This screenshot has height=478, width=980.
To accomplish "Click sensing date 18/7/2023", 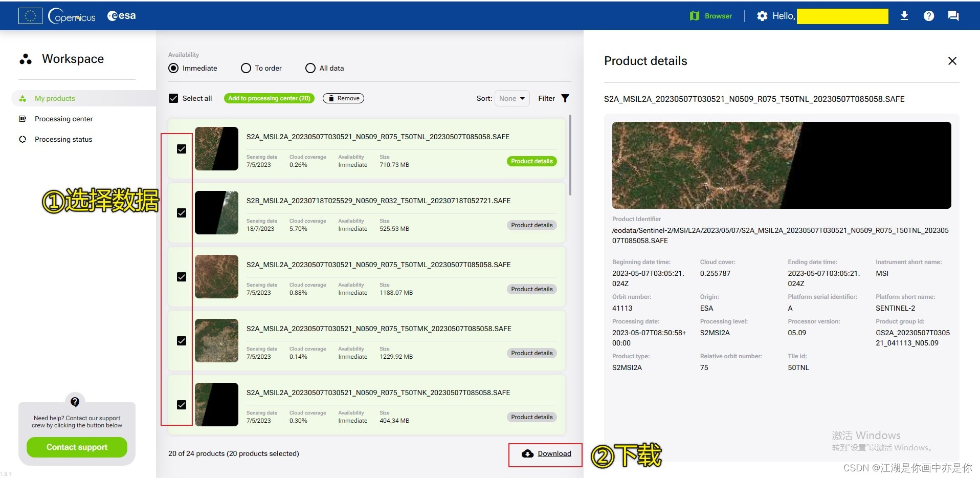I will (260, 229).
